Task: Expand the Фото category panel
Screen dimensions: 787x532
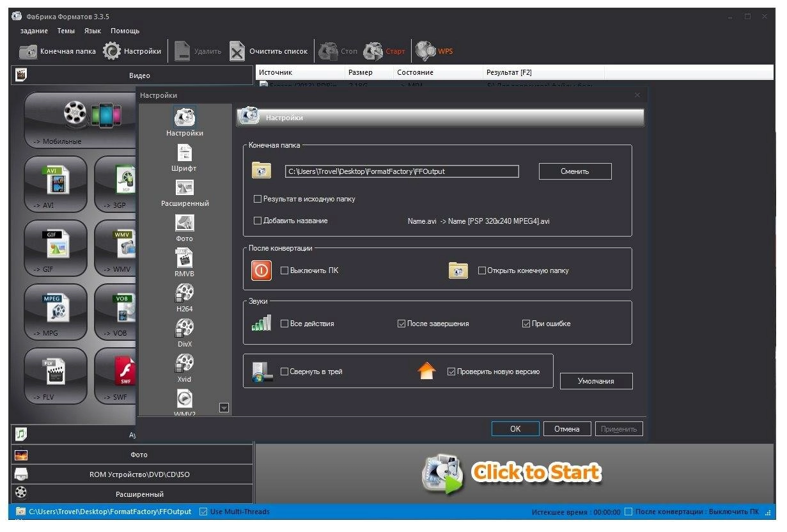Action: 132,455
